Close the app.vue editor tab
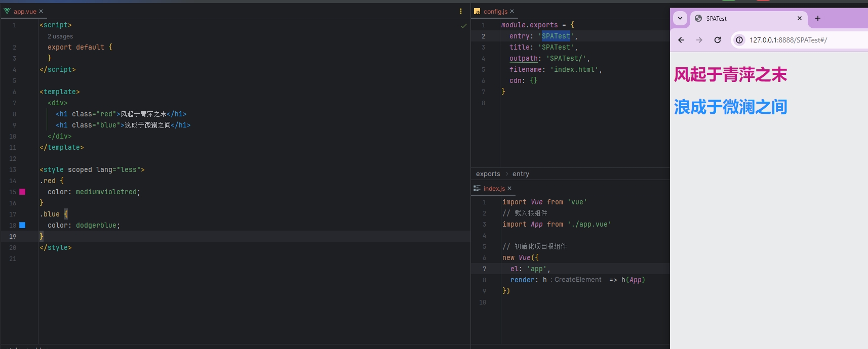 pyautogui.click(x=41, y=11)
